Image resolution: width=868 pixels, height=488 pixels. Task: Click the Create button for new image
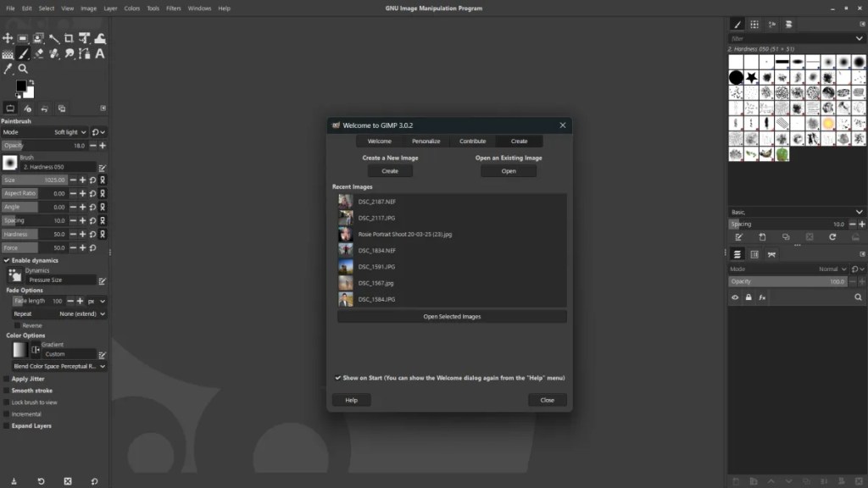tap(389, 171)
